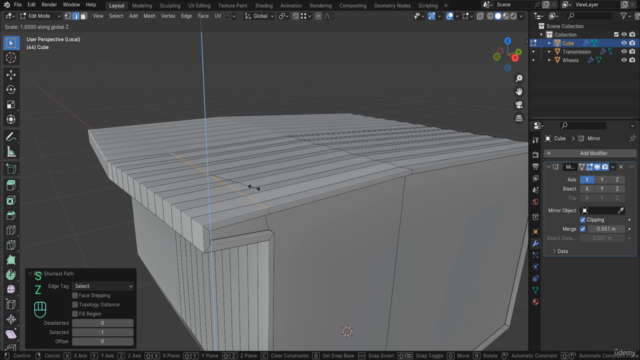This screenshot has width=640, height=360.
Task: Select the Annotate tool
Action: coord(11,137)
